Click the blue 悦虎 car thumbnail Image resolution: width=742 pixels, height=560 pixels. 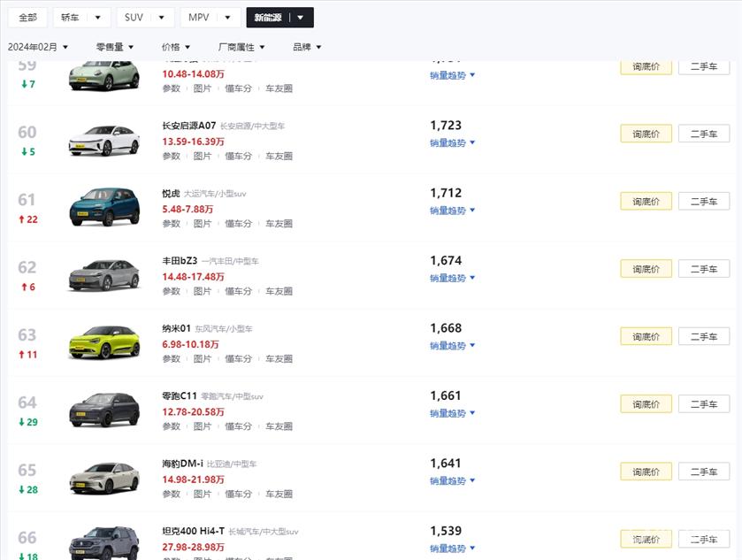104,207
